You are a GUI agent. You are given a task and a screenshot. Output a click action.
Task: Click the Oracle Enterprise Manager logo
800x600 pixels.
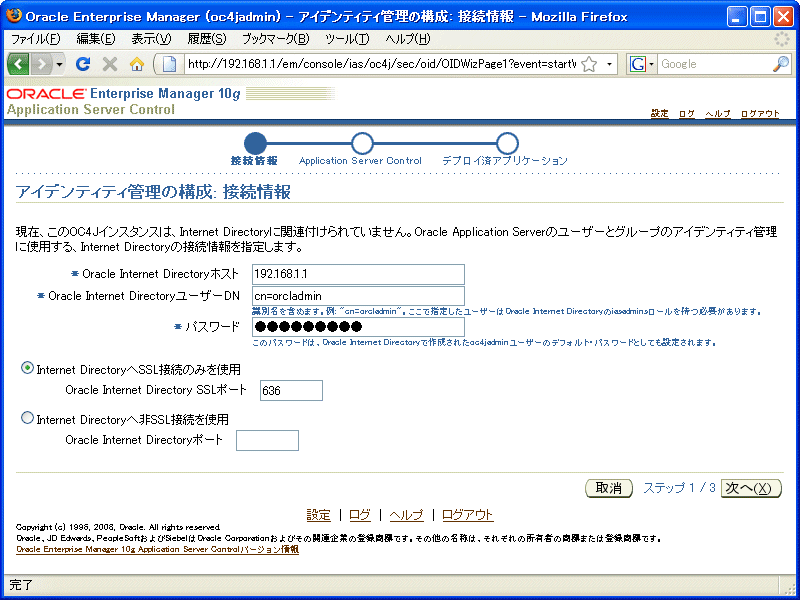click(124, 93)
